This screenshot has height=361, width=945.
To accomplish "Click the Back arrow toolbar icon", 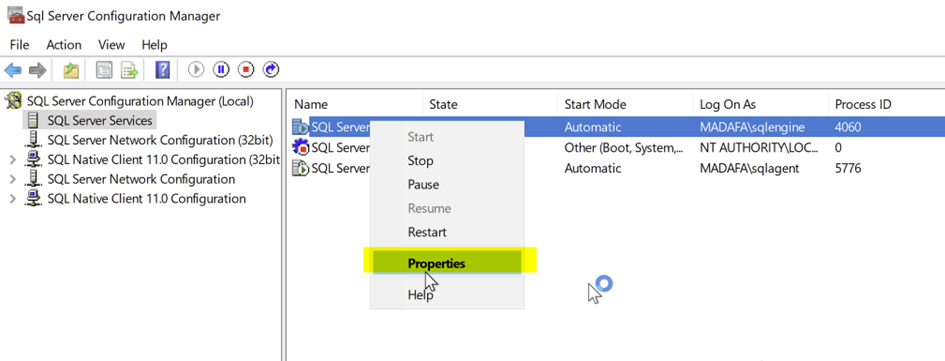I will (x=13, y=71).
